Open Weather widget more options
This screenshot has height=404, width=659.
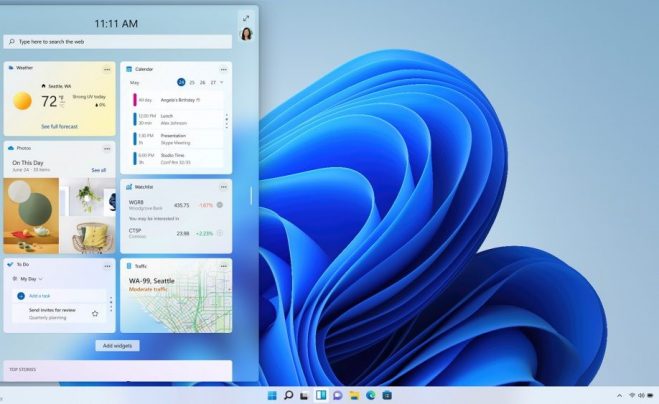107,69
